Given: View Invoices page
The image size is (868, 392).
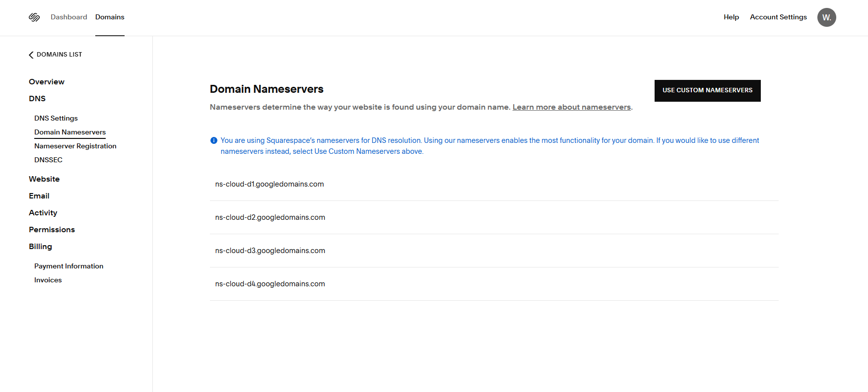Looking at the screenshot, I should pos(48,280).
